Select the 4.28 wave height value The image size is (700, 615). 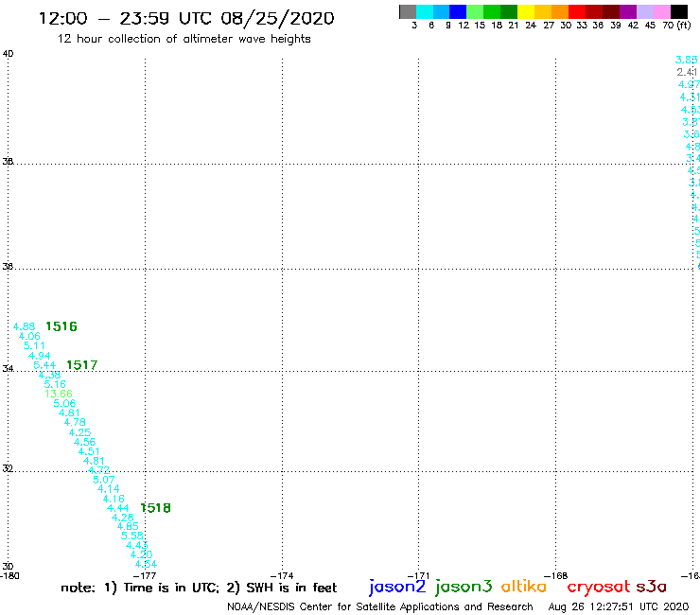point(123,518)
